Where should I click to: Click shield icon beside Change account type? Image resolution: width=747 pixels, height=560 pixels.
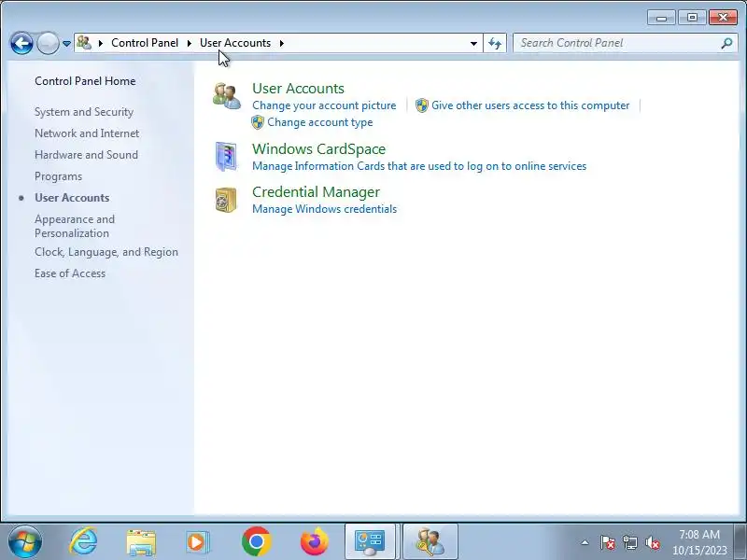258,122
